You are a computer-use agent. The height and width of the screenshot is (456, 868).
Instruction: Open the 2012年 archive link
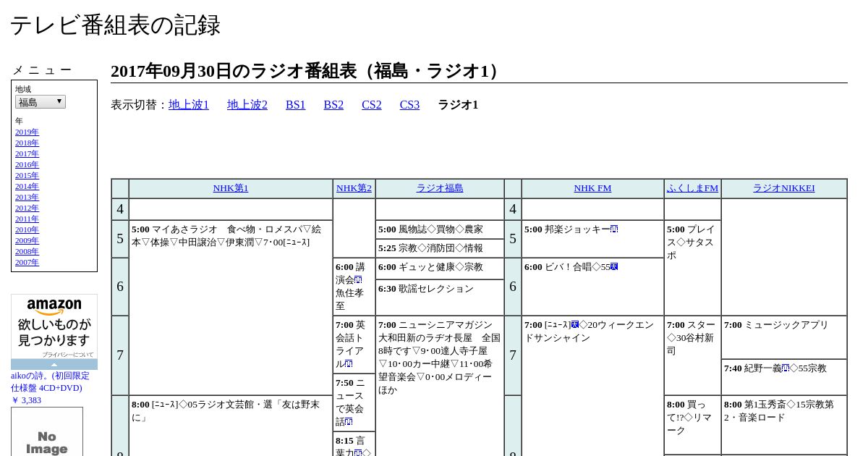click(27, 208)
